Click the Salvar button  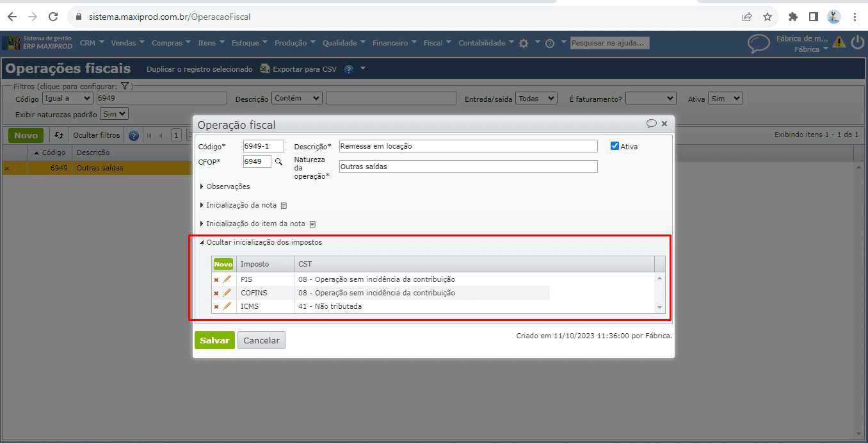click(214, 340)
